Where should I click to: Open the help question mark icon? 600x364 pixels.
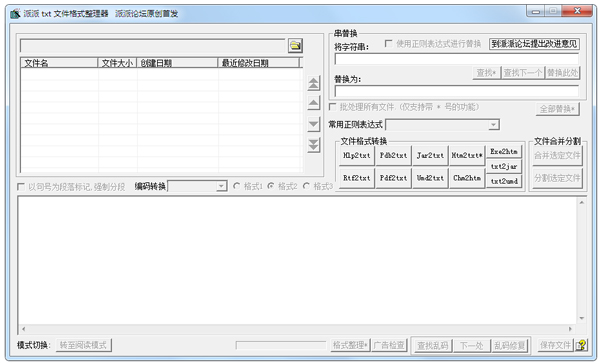581,345
